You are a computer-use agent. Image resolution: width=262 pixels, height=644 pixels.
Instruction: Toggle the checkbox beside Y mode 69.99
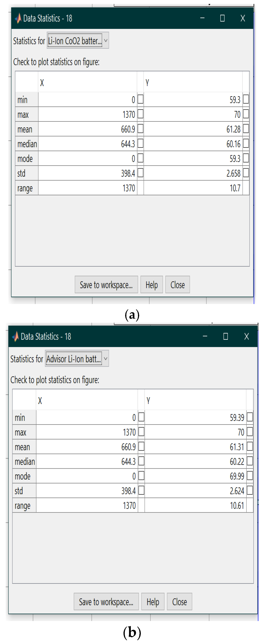pos(250,476)
